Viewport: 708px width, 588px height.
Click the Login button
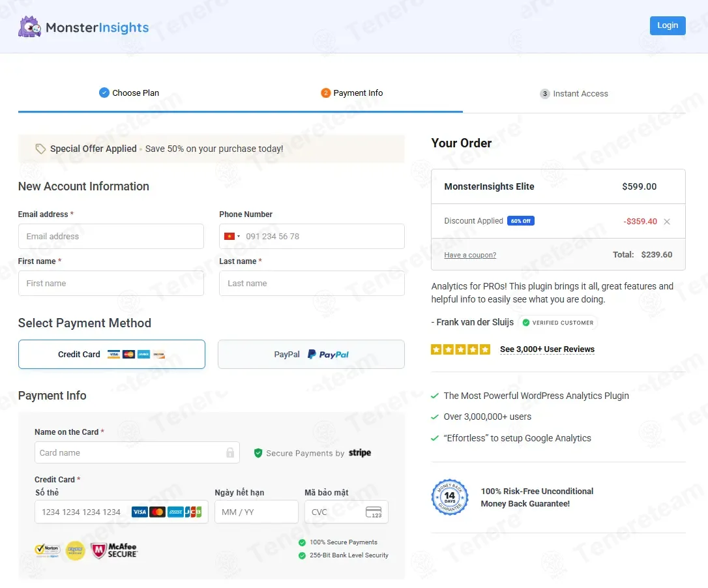[668, 25]
